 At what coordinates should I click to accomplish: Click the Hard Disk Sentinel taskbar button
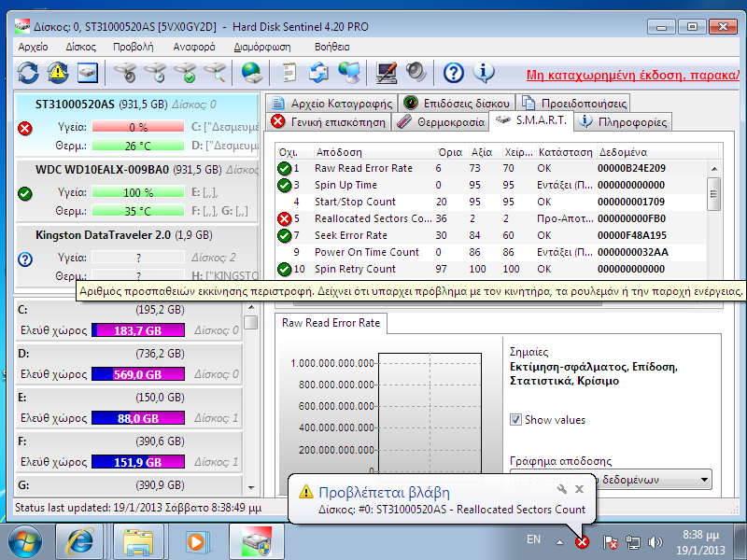(x=256, y=541)
